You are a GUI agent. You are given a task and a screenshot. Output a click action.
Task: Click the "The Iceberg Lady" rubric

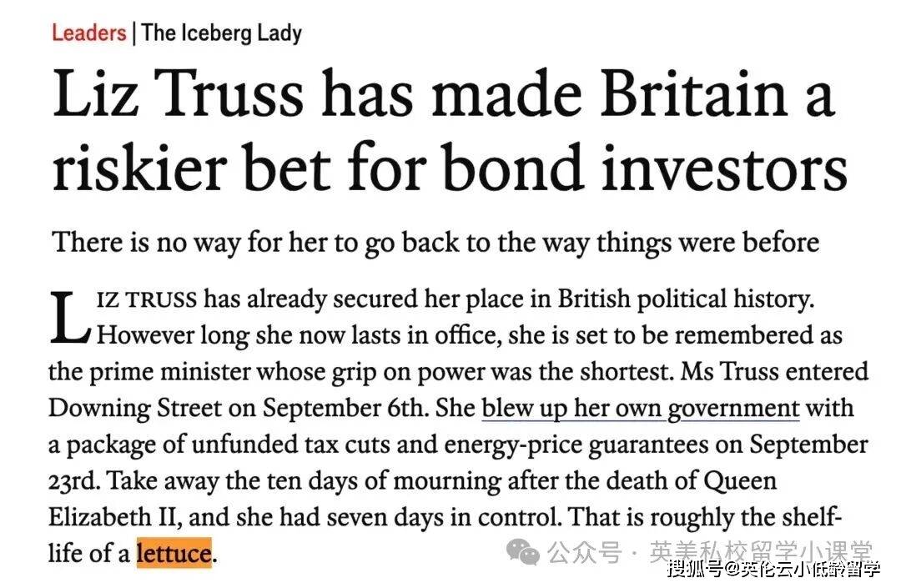coord(222,33)
